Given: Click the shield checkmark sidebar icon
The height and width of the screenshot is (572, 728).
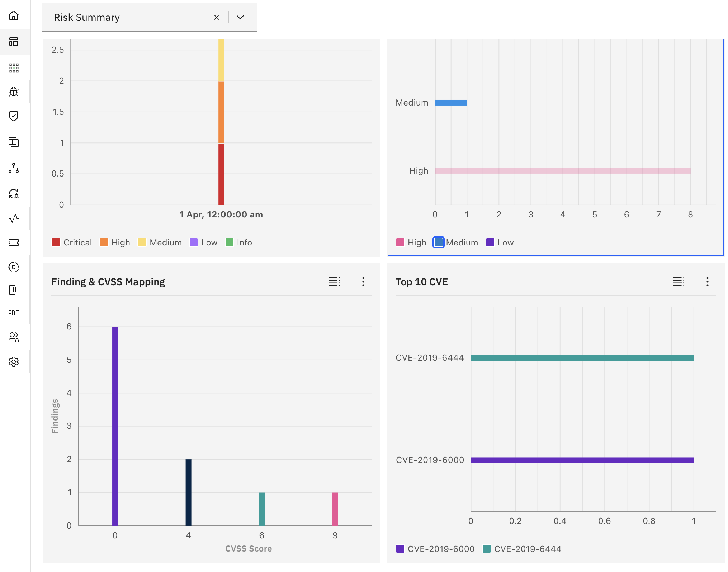Looking at the screenshot, I should [14, 116].
